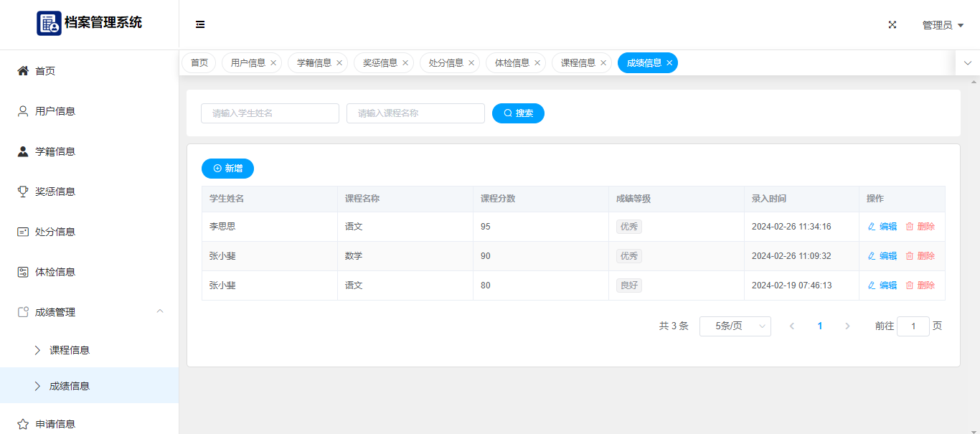Click the 学籍信息 person icon
980x434 pixels.
(23, 151)
